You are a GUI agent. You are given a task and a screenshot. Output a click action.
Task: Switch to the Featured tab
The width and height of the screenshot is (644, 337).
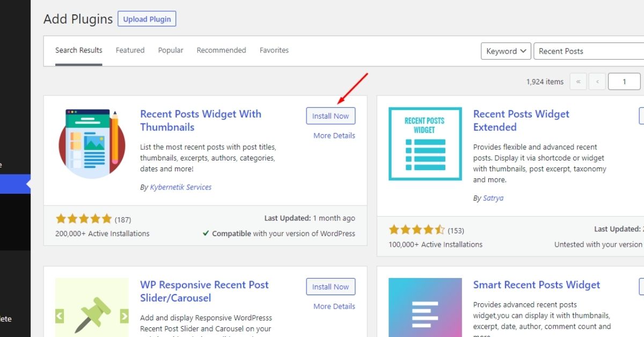click(130, 50)
